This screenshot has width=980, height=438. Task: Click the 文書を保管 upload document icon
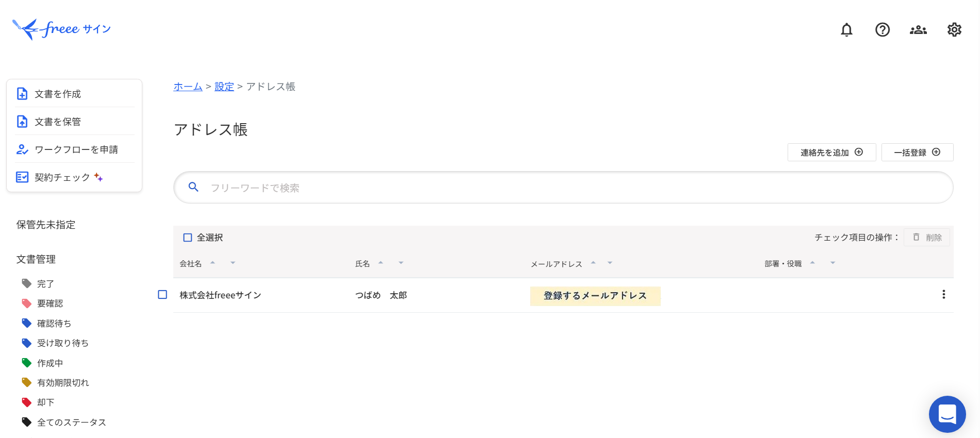[22, 122]
